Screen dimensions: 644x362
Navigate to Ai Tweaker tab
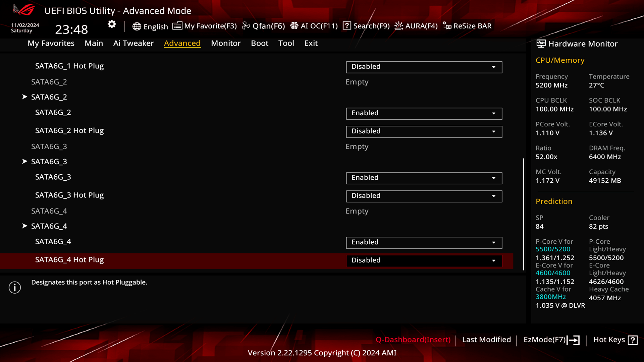pos(133,43)
